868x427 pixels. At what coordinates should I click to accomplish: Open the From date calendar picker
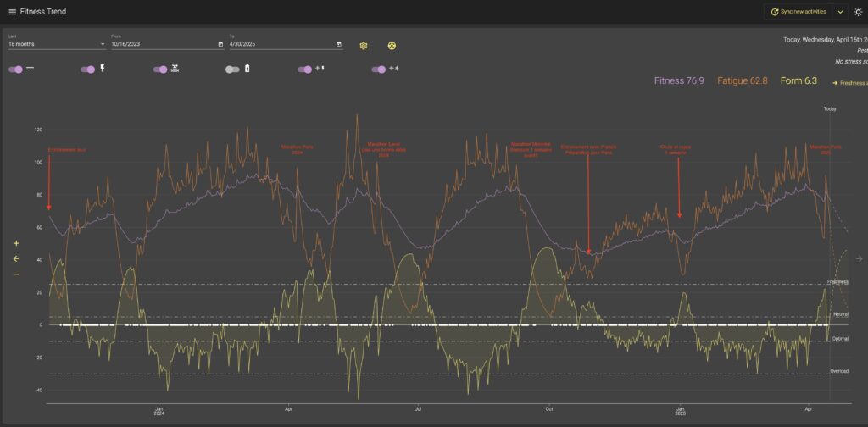click(x=220, y=44)
